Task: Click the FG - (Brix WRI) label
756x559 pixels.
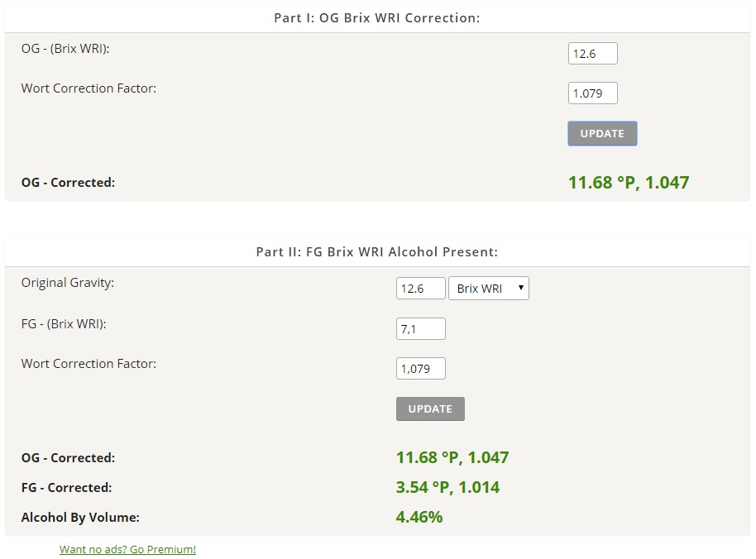Action: pos(64,324)
